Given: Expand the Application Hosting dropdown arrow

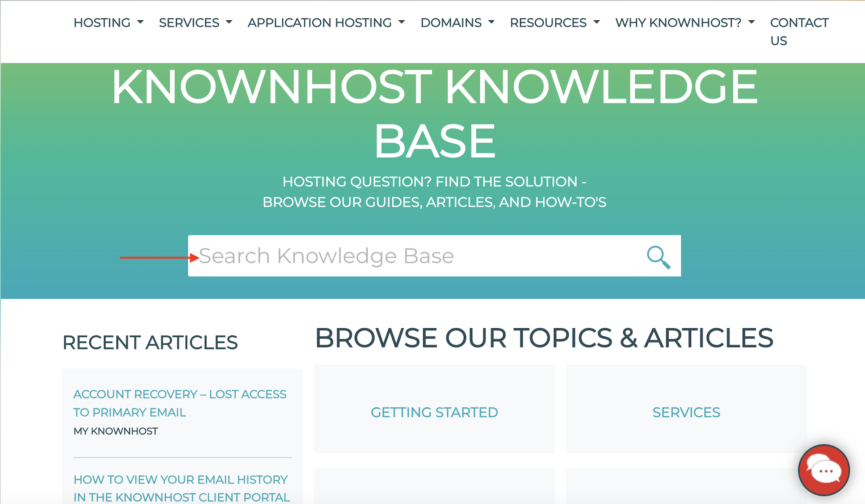Looking at the screenshot, I should tap(402, 22).
